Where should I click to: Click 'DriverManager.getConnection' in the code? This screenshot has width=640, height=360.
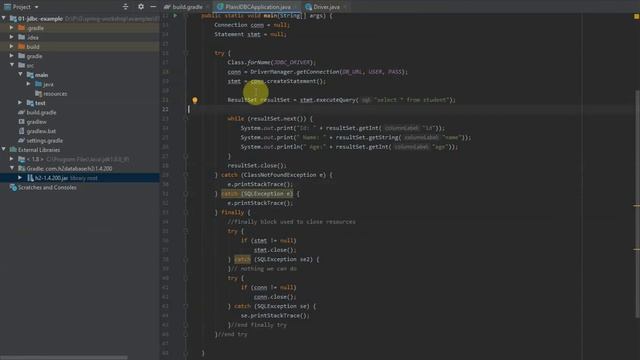coord(294,72)
